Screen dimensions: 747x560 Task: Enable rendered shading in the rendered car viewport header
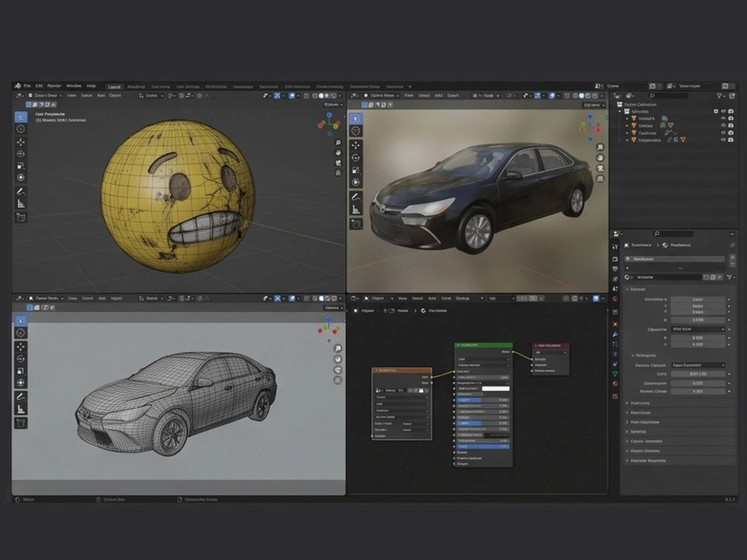pos(595,96)
